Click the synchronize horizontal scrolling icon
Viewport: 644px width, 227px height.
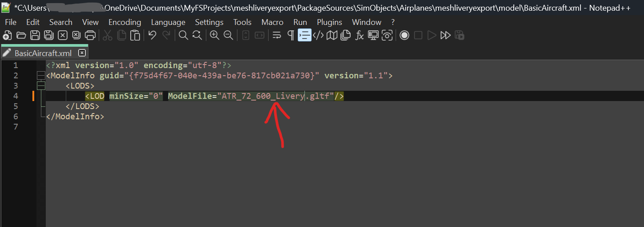point(260,36)
